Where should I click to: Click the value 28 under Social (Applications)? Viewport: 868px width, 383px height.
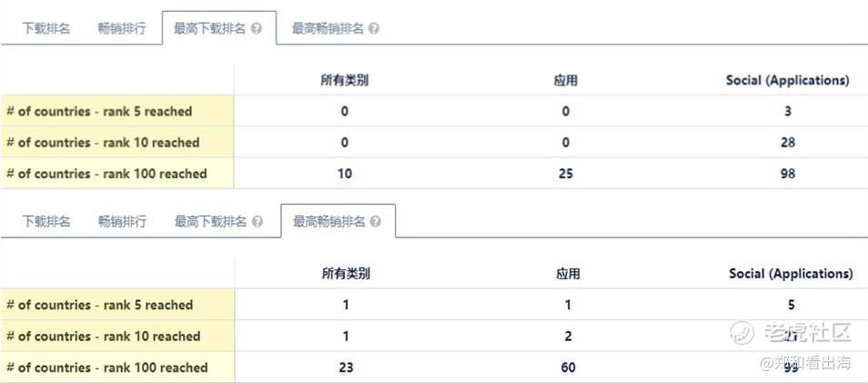tap(788, 142)
